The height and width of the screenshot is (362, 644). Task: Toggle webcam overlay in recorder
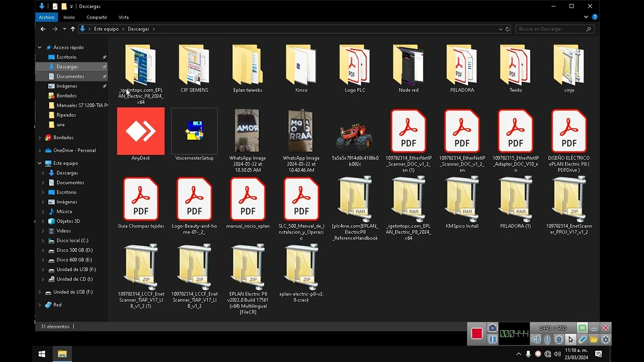coord(559,340)
